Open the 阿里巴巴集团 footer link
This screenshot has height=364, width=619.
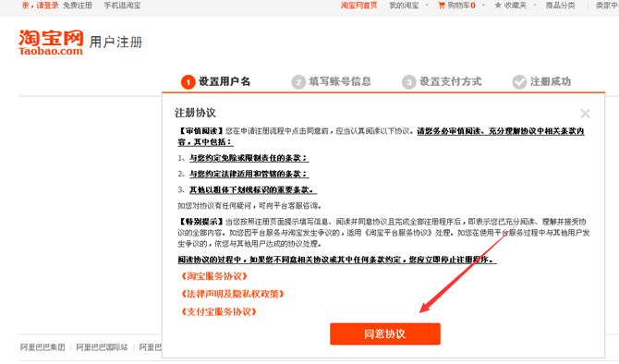click(42, 347)
